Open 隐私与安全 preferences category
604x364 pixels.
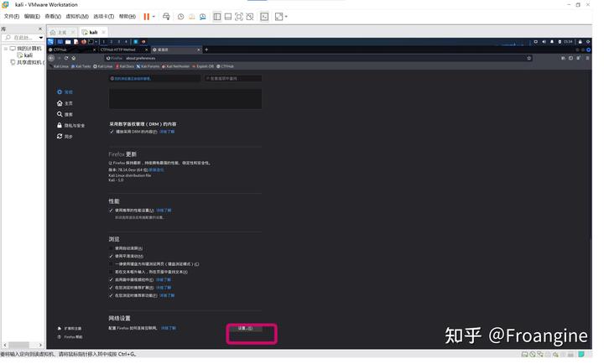tap(70, 126)
